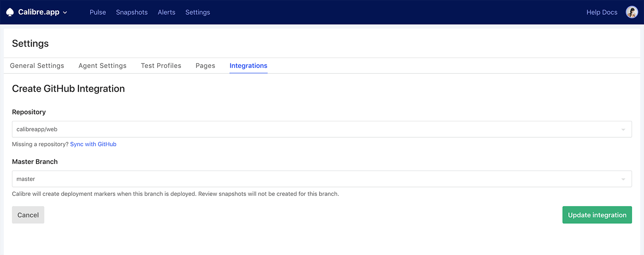Viewport: 644px width, 255px height.
Task: Open Alerts from the navigation bar
Action: [166, 12]
